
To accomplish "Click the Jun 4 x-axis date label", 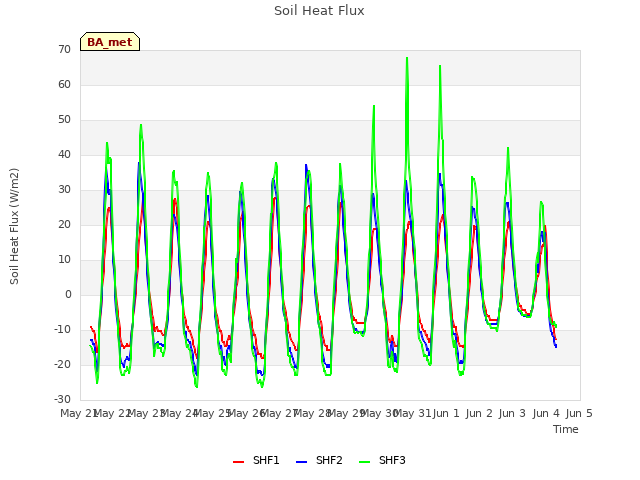I will 546,413.
